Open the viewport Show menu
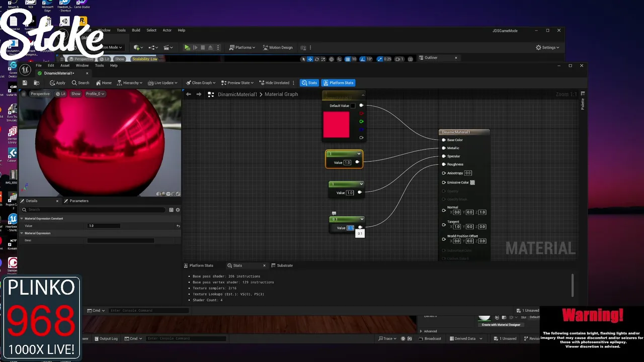The height and width of the screenshot is (362, 644). point(75,94)
